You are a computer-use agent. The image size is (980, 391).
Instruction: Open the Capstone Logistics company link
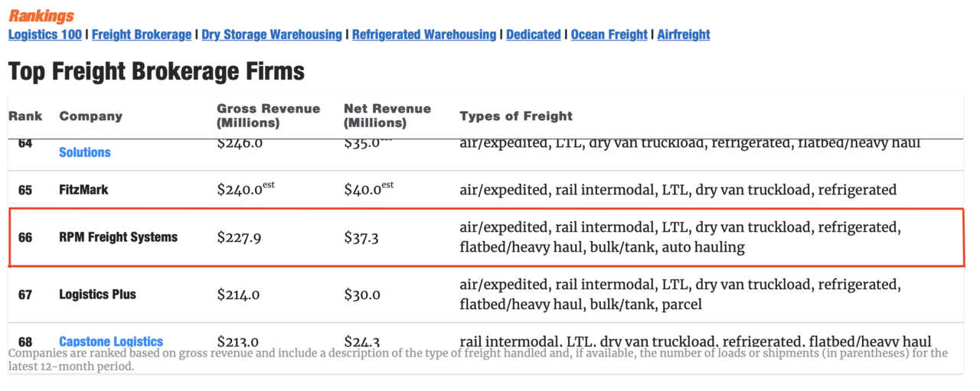pyautogui.click(x=111, y=341)
